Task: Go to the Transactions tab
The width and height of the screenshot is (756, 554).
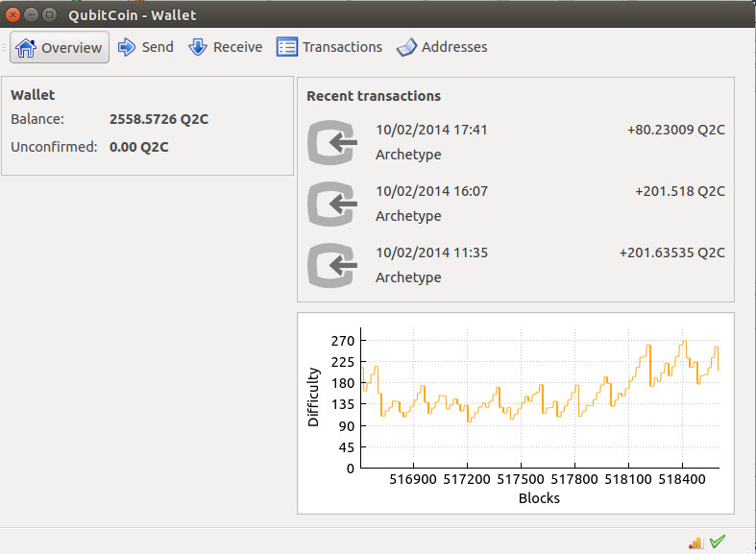Action: [329, 47]
